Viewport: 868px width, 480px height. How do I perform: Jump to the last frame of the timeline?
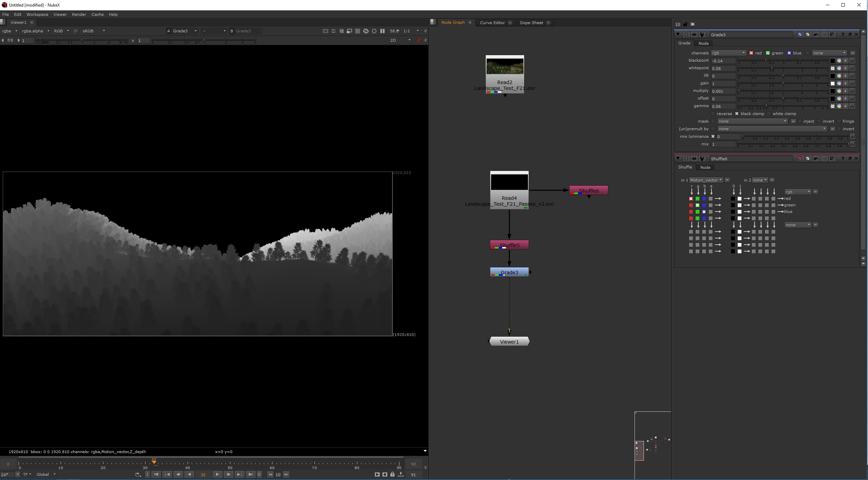point(251,474)
